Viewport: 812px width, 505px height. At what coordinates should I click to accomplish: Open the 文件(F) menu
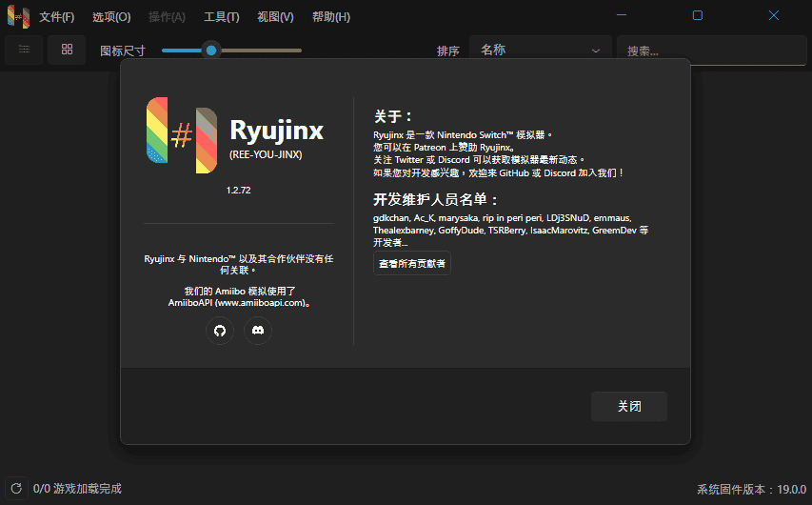[57, 17]
